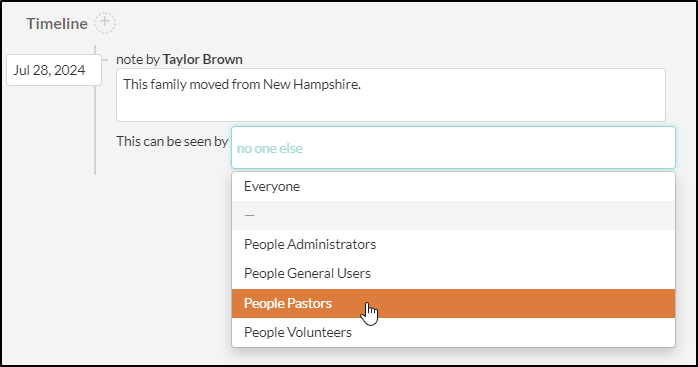Open the 'no one else' visibility dropdown
The width and height of the screenshot is (698, 367).
point(453,147)
